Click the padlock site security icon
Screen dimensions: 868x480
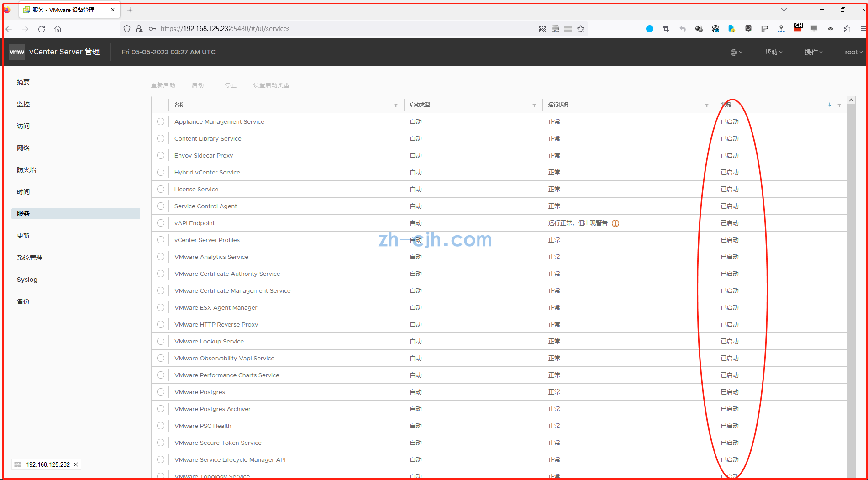139,29
